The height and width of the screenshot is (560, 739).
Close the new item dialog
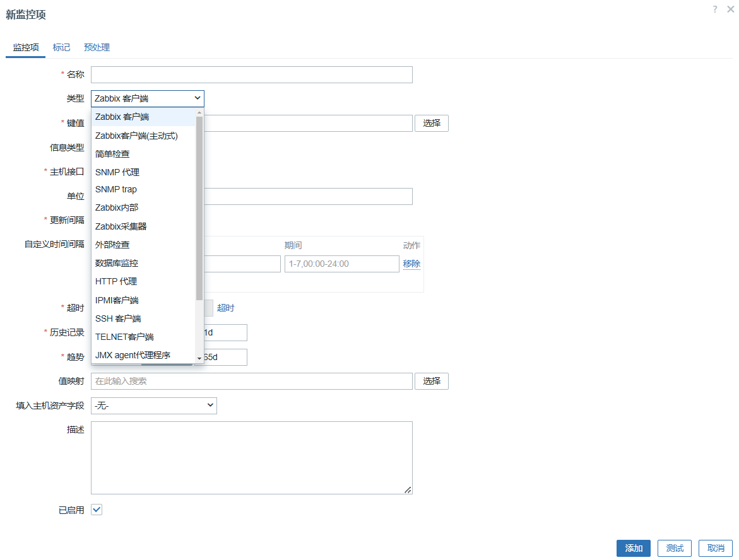pos(730,9)
